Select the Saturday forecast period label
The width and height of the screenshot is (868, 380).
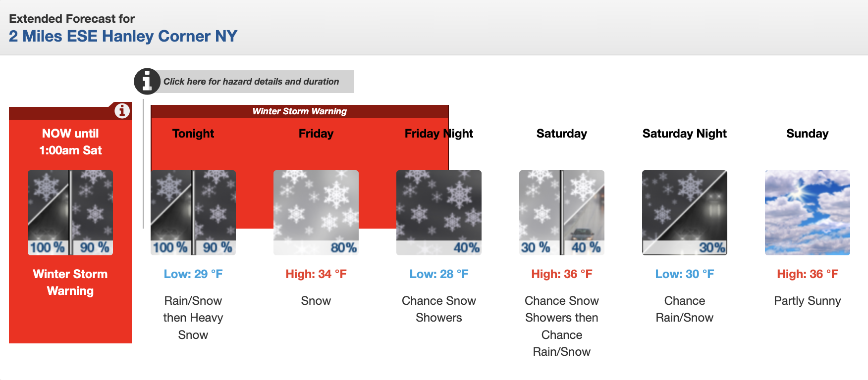point(562,134)
